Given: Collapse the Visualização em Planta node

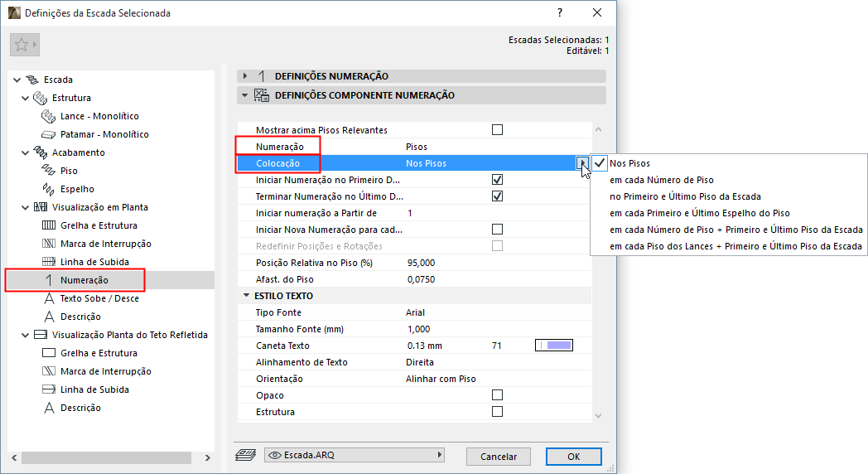Looking at the screenshot, I should coord(26,208).
